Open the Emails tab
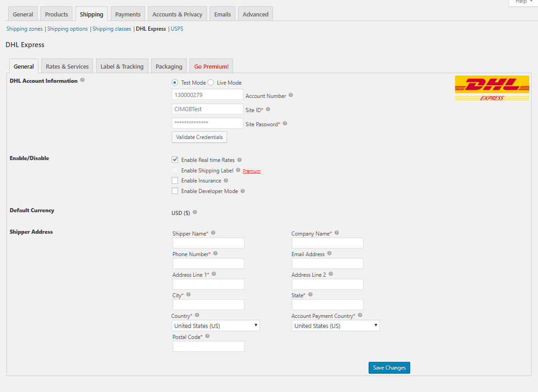The height and width of the screenshot is (392, 538). tap(223, 14)
